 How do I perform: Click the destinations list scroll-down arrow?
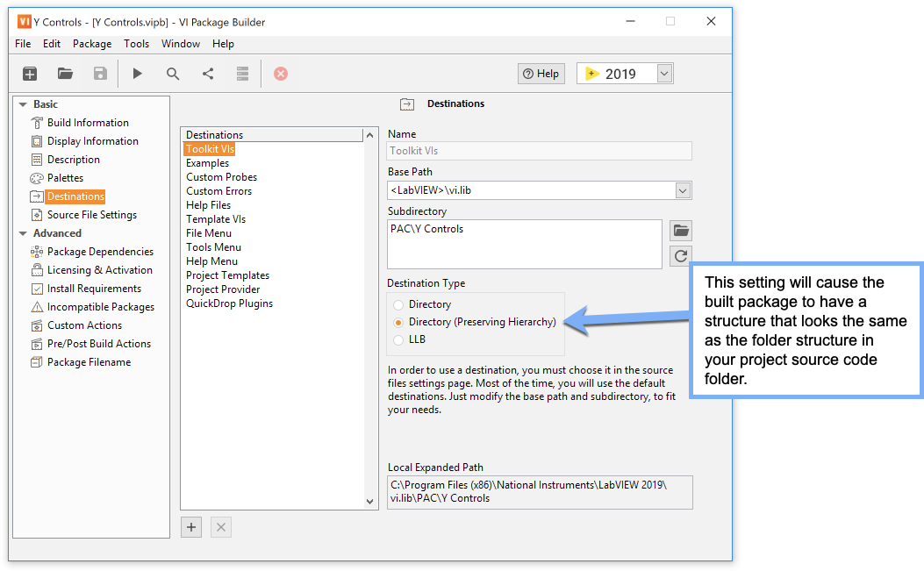[x=370, y=502]
